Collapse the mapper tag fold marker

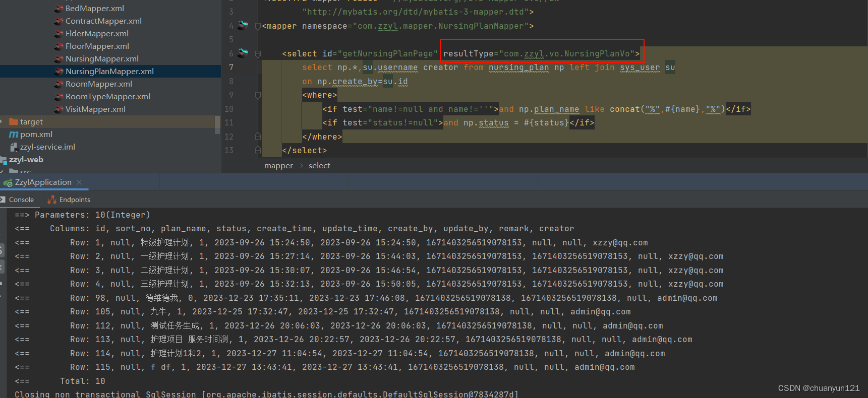pos(258,26)
